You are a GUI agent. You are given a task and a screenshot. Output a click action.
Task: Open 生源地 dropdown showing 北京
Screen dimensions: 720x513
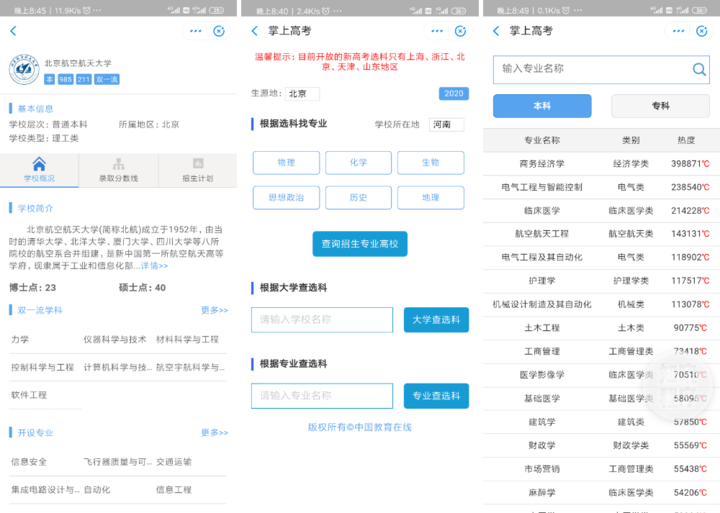(x=302, y=94)
